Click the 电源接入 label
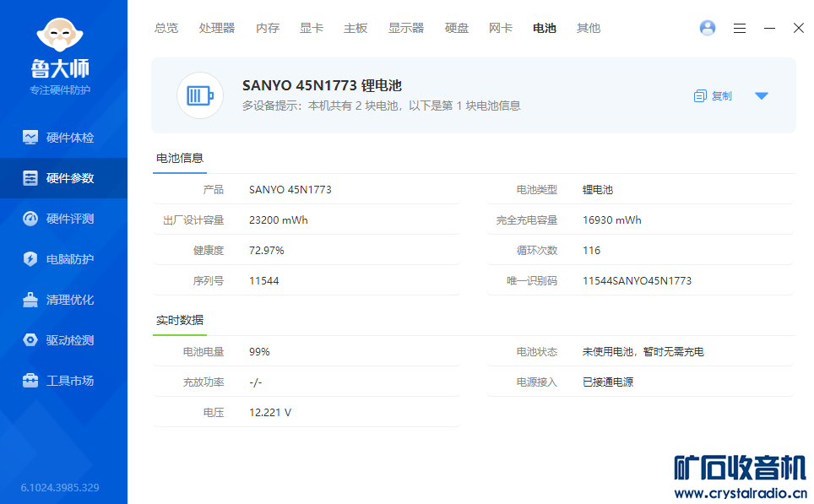This screenshot has width=814, height=504. coord(537,382)
